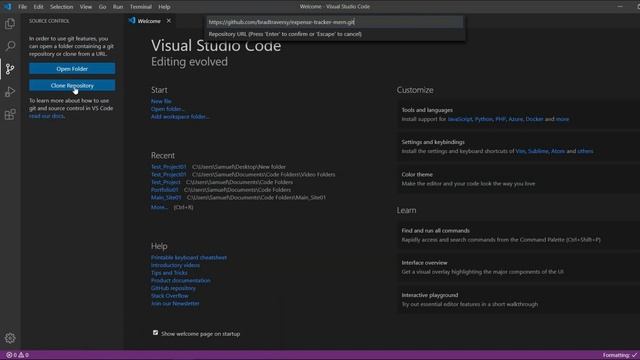Viewport: 640px width, 360px height.
Task: Click Find and run all commands
Action: click(518, 235)
